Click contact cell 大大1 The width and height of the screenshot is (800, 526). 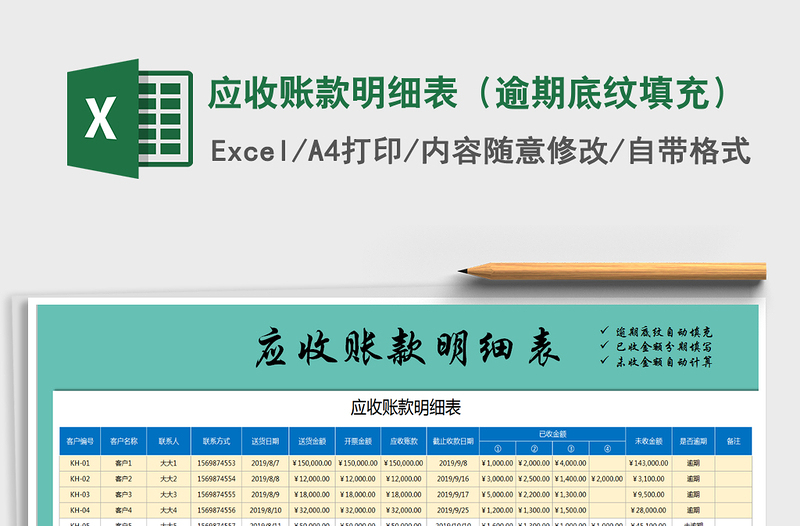(169, 463)
